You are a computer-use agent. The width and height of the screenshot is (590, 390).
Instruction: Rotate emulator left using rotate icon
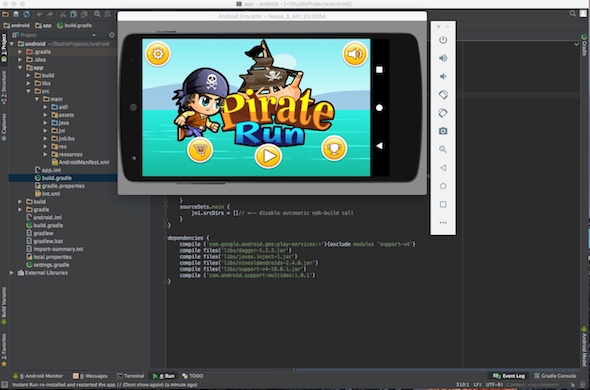click(443, 94)
